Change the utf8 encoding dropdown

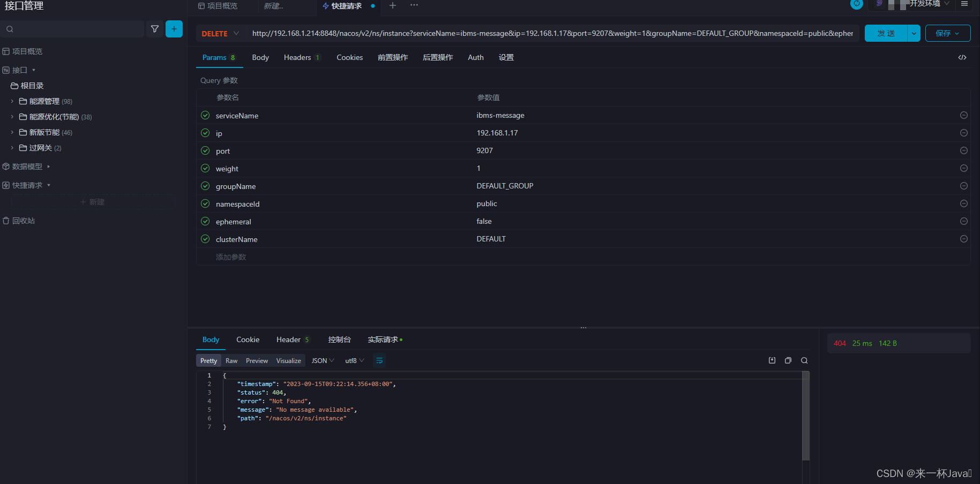[x=354, y=360]
